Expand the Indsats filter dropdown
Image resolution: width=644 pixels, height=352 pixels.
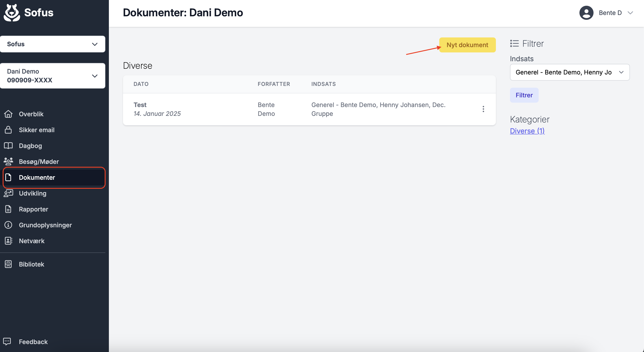click(x=570, y=72)
